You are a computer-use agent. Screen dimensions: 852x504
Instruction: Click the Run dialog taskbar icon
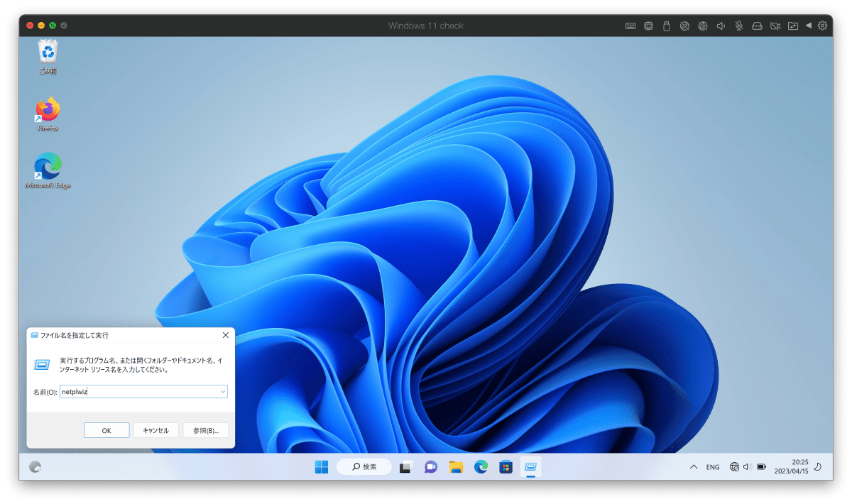531,466
